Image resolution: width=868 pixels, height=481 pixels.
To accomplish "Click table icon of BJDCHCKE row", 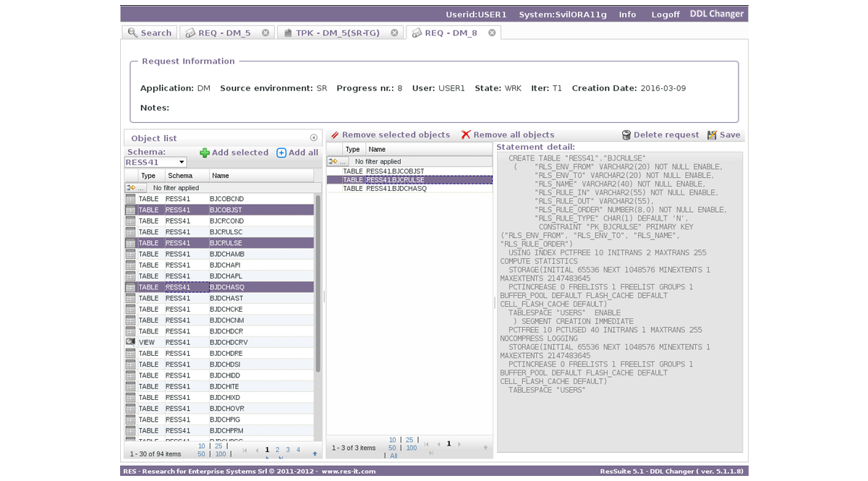I will tap(130, 309).
